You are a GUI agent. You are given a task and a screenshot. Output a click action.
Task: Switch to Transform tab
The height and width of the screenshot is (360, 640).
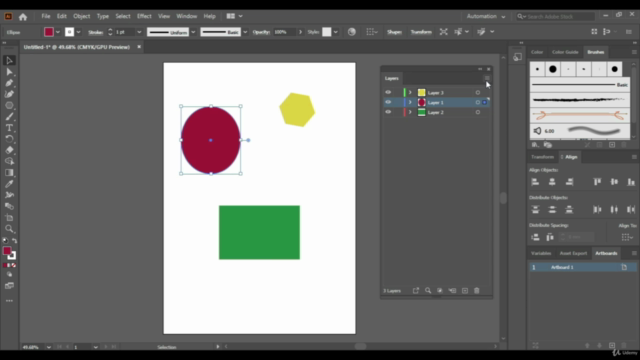coord(542,157)
